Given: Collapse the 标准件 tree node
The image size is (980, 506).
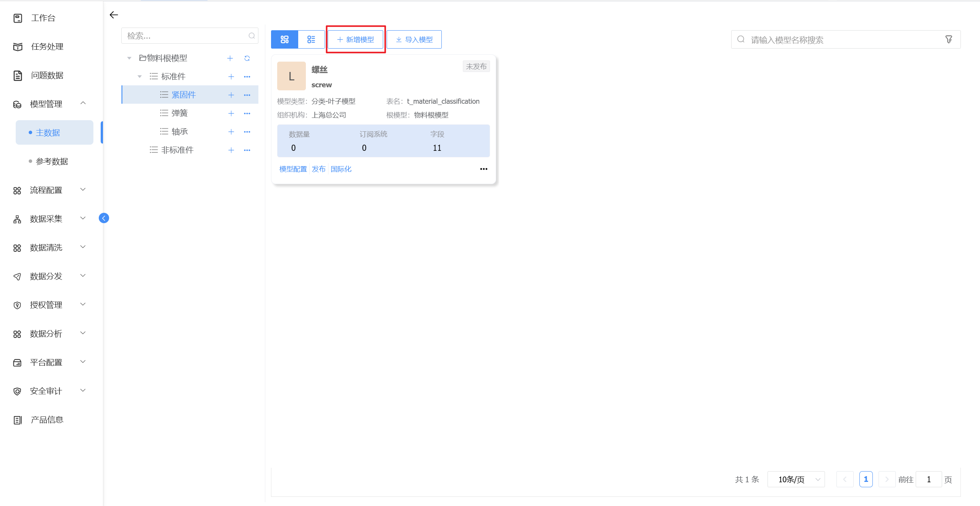Looking at the screenshot, I should 140,77.
